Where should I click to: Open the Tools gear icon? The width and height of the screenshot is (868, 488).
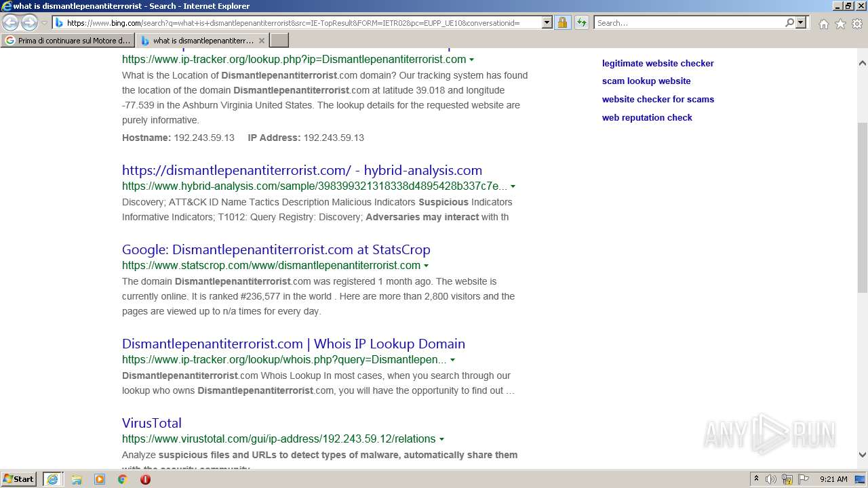pos(857,24)
